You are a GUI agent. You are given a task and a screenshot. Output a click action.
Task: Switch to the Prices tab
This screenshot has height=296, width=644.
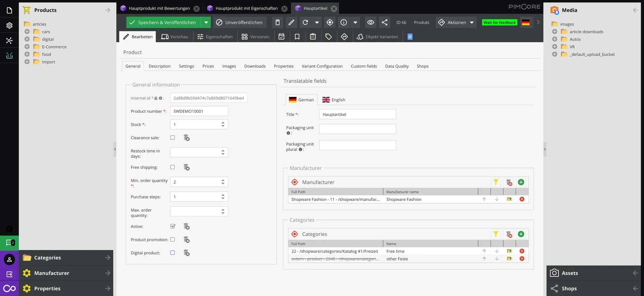pyautogui.click(x=208, y=66)
